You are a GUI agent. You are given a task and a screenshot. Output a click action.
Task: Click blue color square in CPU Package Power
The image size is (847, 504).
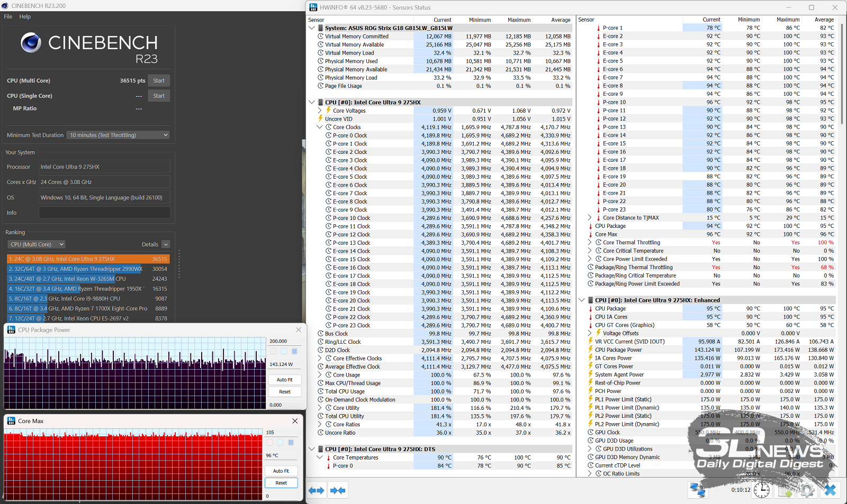coord(294,351)
